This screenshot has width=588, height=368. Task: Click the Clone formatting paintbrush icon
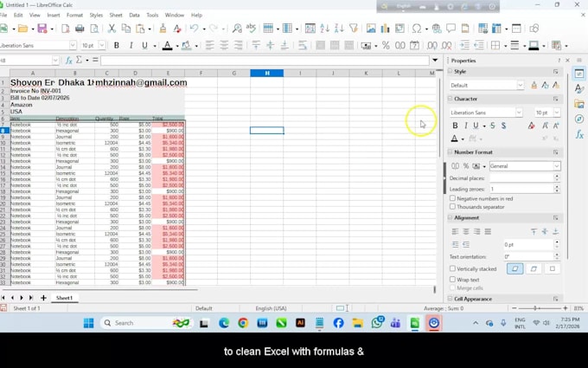point(163,29)
